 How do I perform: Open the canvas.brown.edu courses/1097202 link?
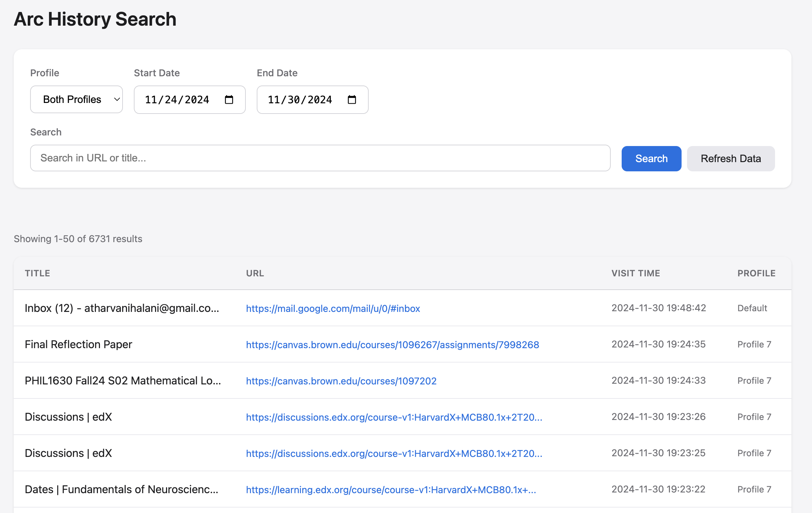point(341,381)
